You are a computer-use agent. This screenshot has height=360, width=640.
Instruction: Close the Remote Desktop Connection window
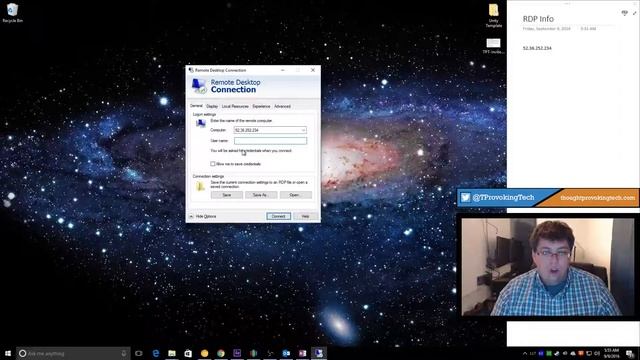[313, 70]
